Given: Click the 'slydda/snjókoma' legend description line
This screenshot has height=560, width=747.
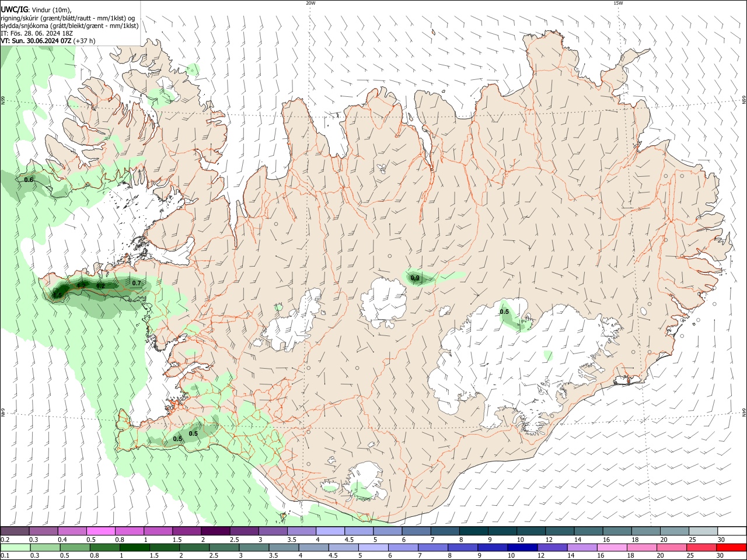Looking at the screenshot, I should [x=69, y=26].
